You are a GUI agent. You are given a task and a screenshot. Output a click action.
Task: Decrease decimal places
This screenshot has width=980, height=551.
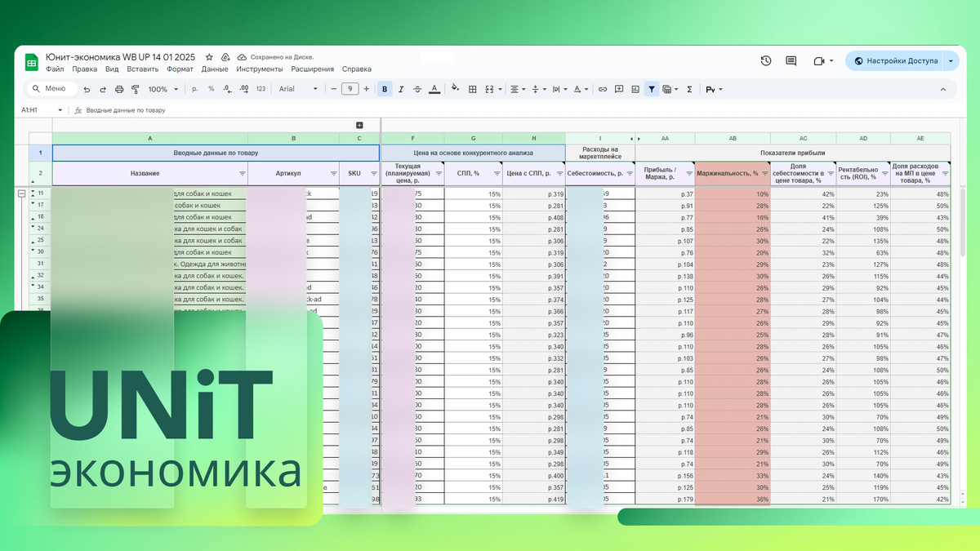pos(226,89)
